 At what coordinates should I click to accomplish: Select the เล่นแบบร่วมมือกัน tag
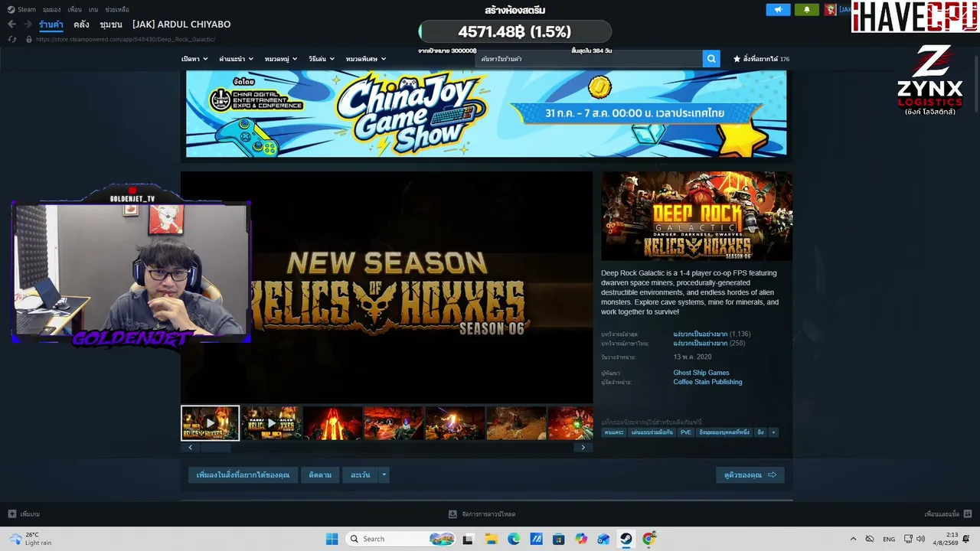coord(652,432)
